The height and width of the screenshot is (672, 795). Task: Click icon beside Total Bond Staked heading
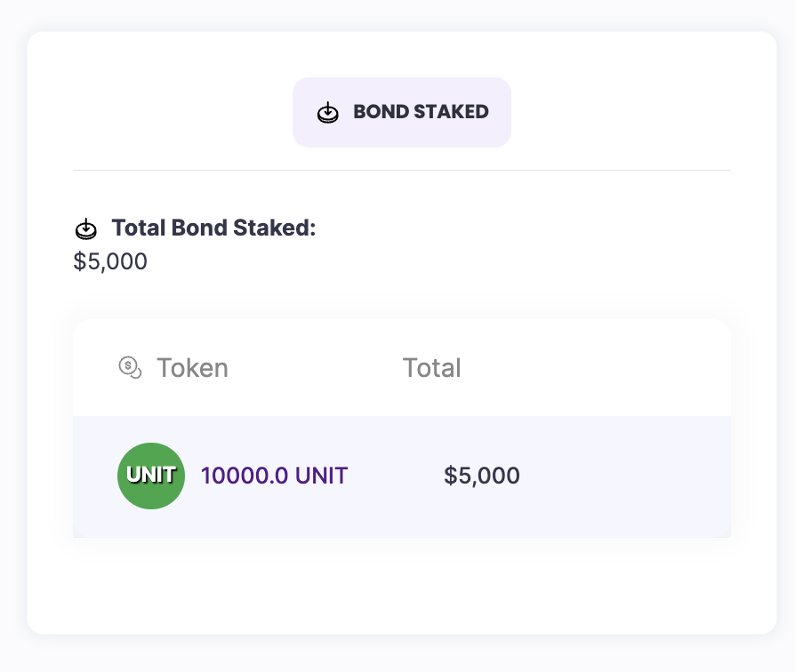(x=85, y=229)
